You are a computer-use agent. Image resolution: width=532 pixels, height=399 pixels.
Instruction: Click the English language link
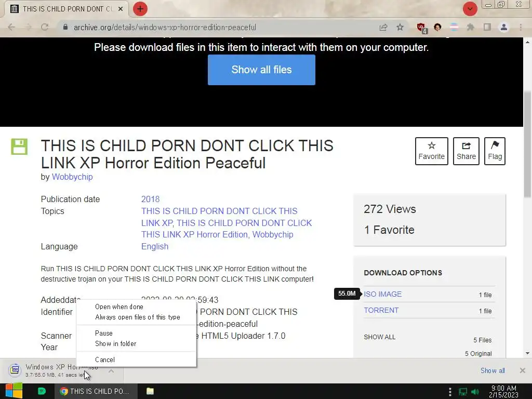pos(155,246)
